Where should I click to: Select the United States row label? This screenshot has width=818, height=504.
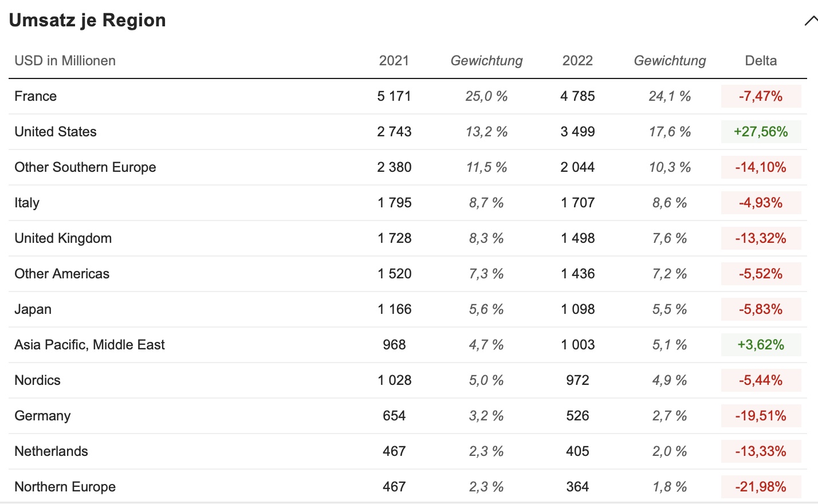tap(56, 132)
